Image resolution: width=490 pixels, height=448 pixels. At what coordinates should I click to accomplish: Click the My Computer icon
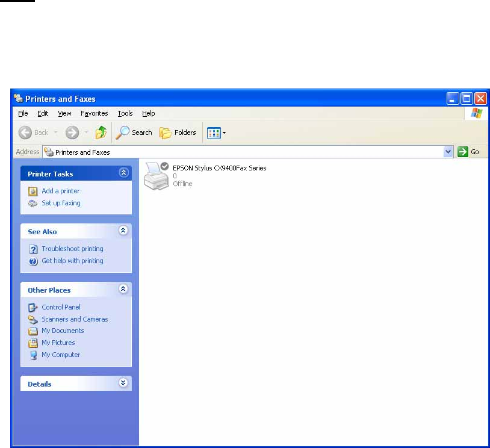point(33,355)
